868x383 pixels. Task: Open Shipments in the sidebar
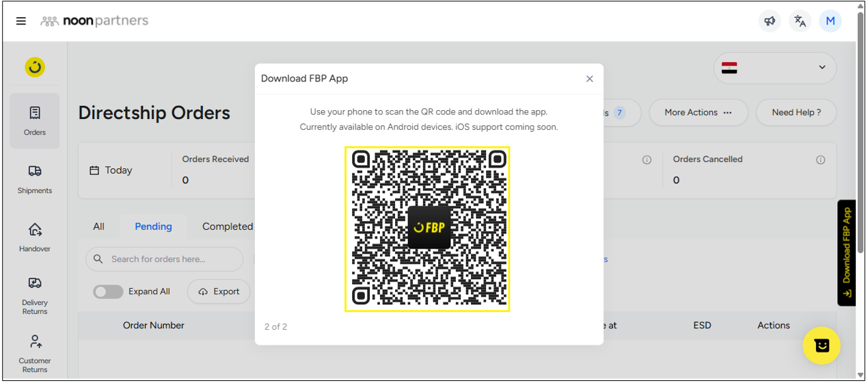35,179
